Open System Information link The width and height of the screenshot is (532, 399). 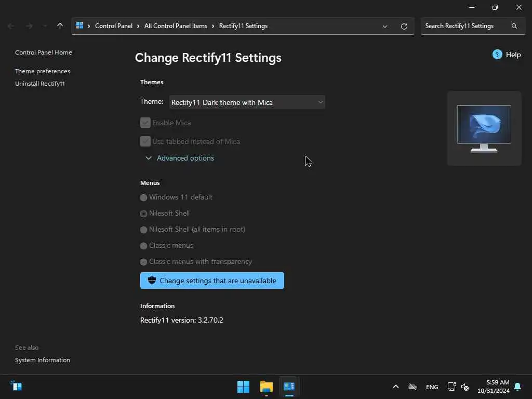(x=43, y=360)
